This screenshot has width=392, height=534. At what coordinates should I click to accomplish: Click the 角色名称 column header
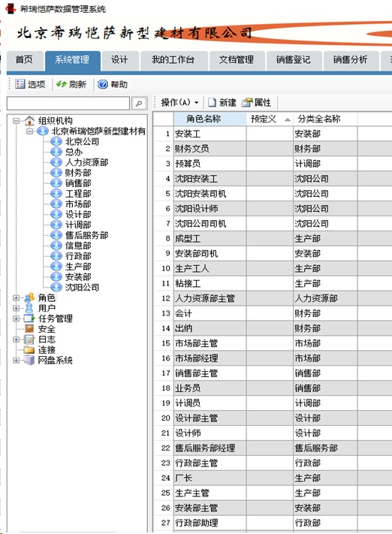[x=210, y=119]
